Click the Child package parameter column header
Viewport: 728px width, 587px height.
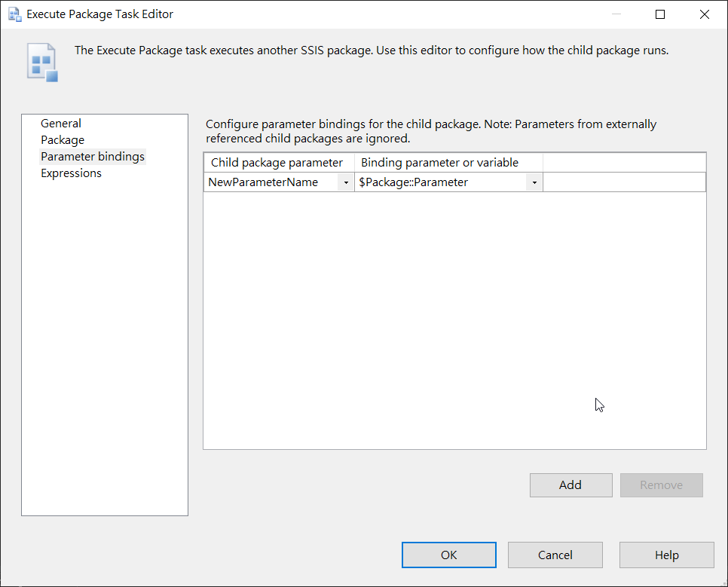(277, 163)
